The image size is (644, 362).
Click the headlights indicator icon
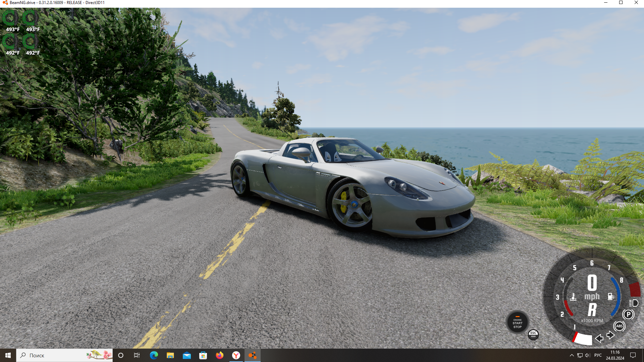pos(634,303)
